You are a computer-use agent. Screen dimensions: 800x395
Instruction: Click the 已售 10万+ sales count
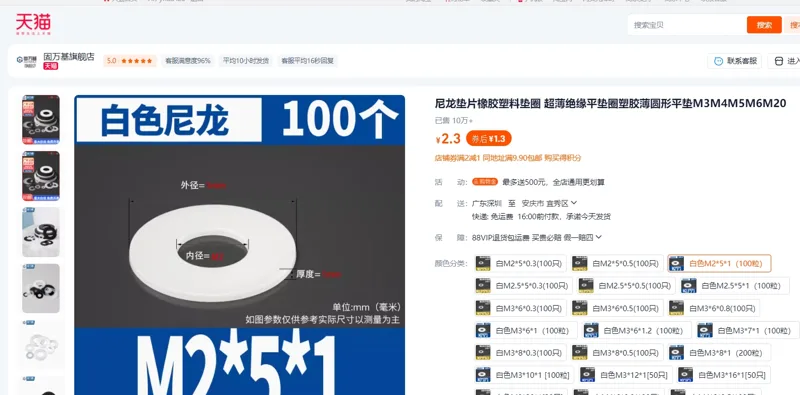pos(454,121)
